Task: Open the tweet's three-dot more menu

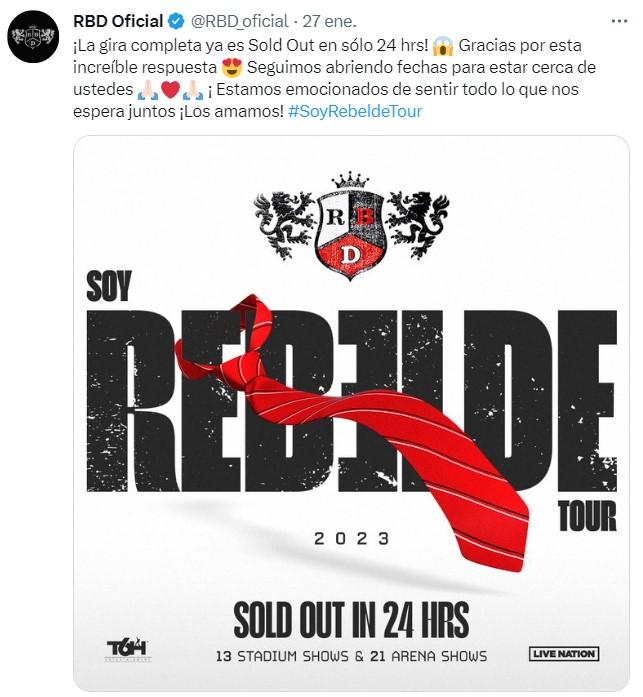Action: tap(619, 21)
